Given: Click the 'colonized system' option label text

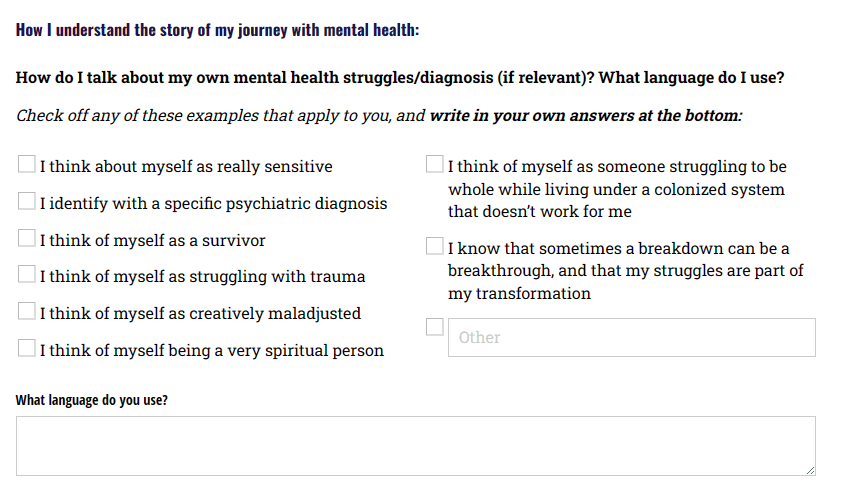Looking at the screenshot, I should [616, 189].
